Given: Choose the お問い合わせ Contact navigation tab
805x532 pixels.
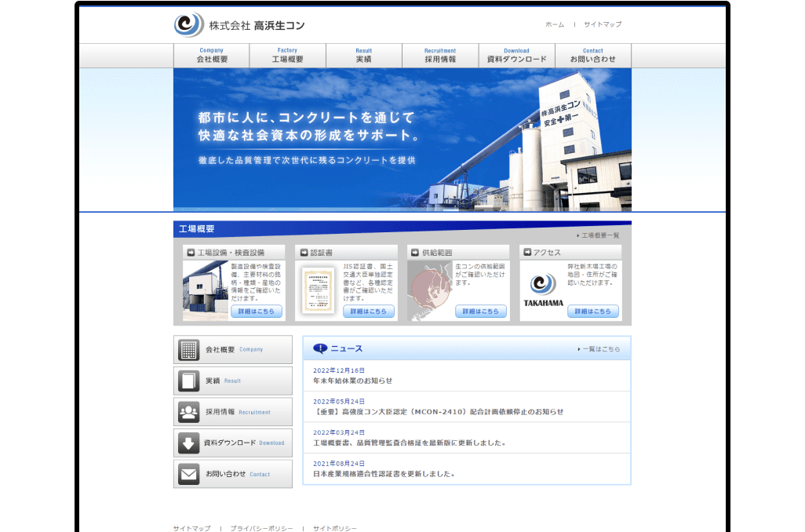Looking at the screenshot, I should (593, 56).
